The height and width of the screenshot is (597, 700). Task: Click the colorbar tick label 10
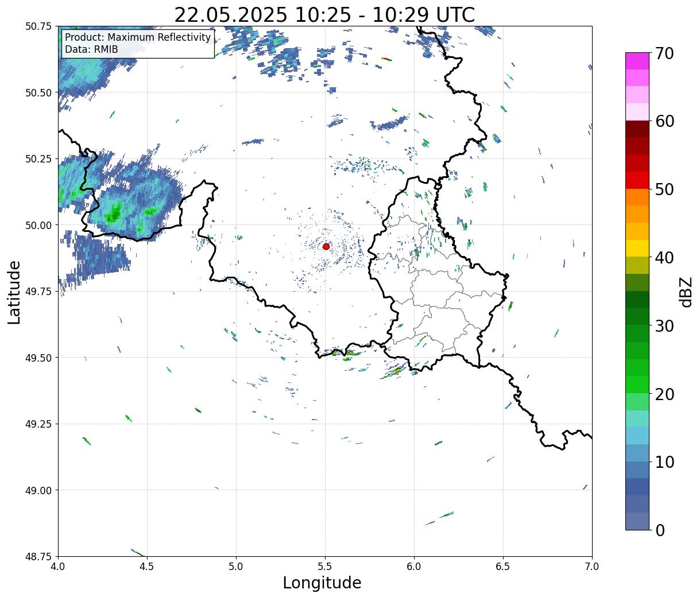click(664, 462)
